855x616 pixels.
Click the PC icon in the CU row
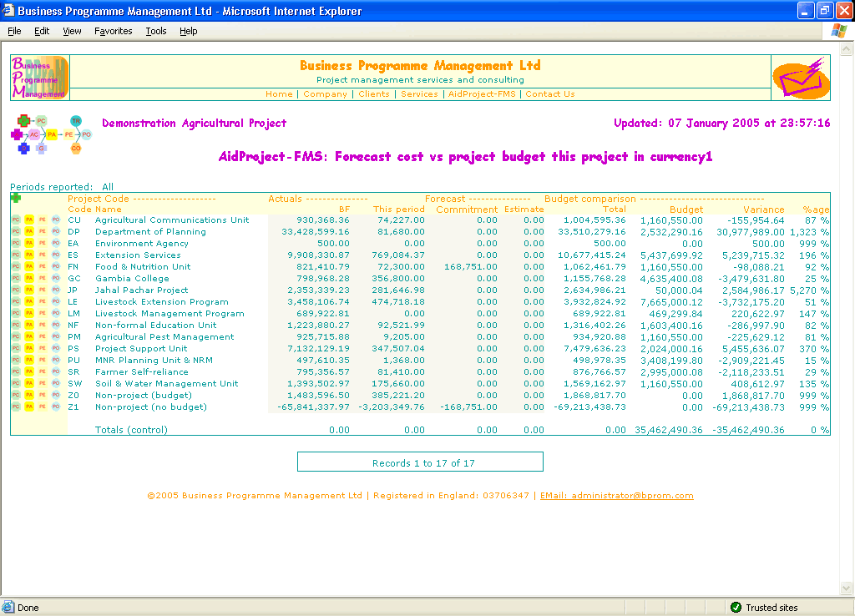click(16, 220)
